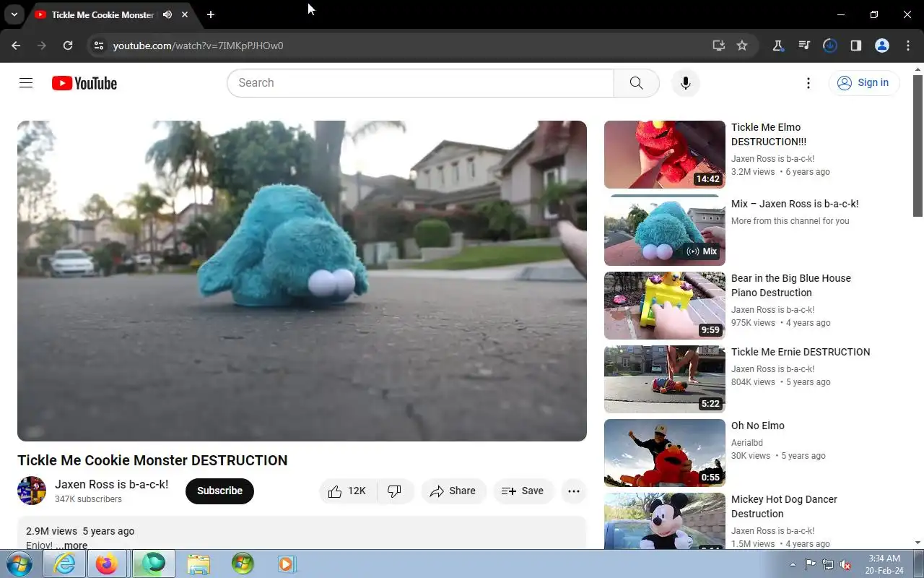The image size is (924, 578).
Task: Share the Cookie Monster video
Action: tap(453, 491)
